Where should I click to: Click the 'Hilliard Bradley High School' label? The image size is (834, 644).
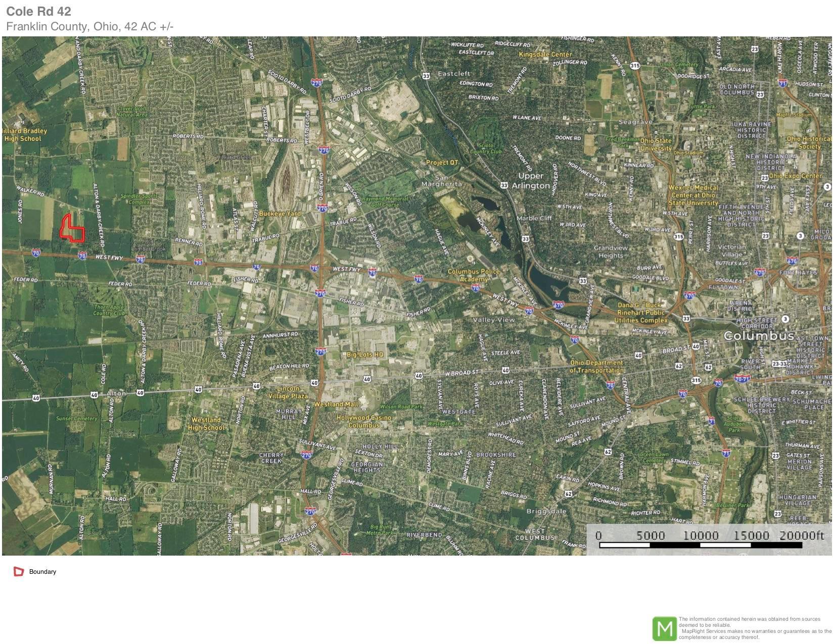(24, 135)
